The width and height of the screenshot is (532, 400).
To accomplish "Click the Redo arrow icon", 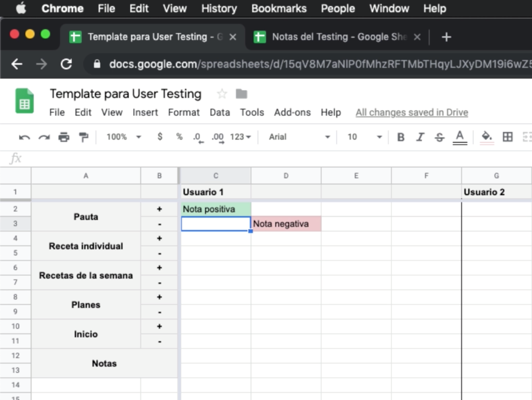I will click(x=44, y=137).
